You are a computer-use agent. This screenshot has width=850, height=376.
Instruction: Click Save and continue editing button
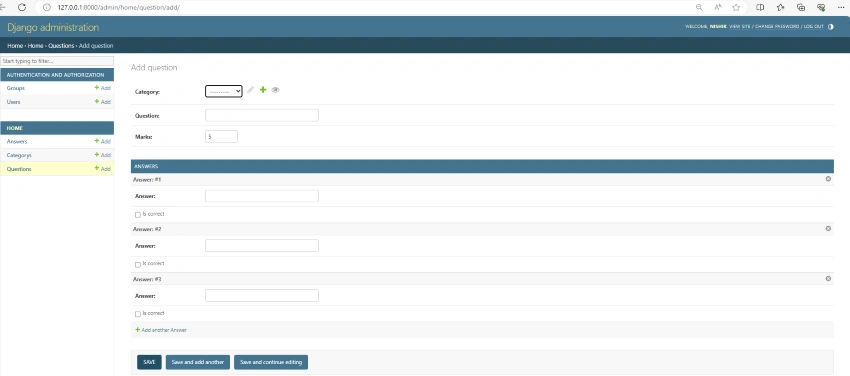(x=271, y=362)
